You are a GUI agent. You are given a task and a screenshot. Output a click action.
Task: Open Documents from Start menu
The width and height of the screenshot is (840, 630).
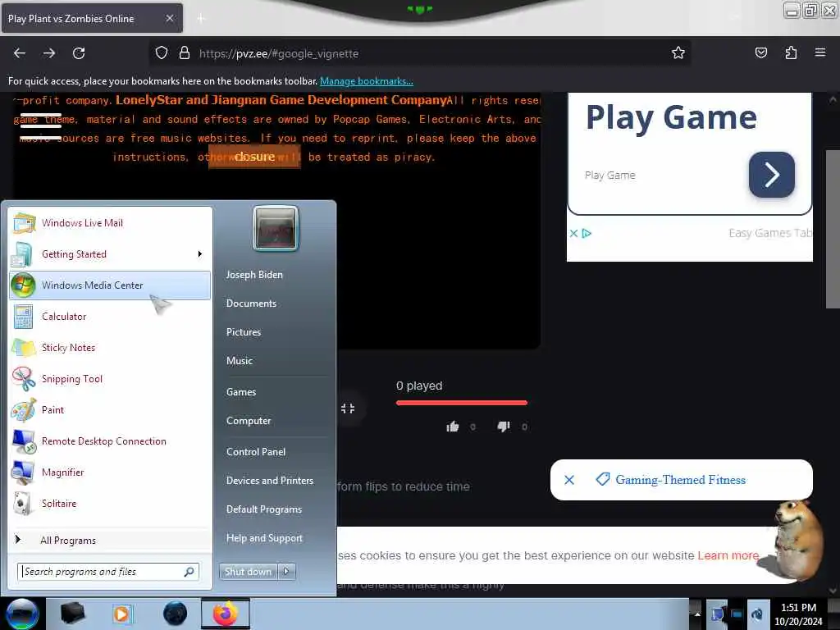[251, 304]
